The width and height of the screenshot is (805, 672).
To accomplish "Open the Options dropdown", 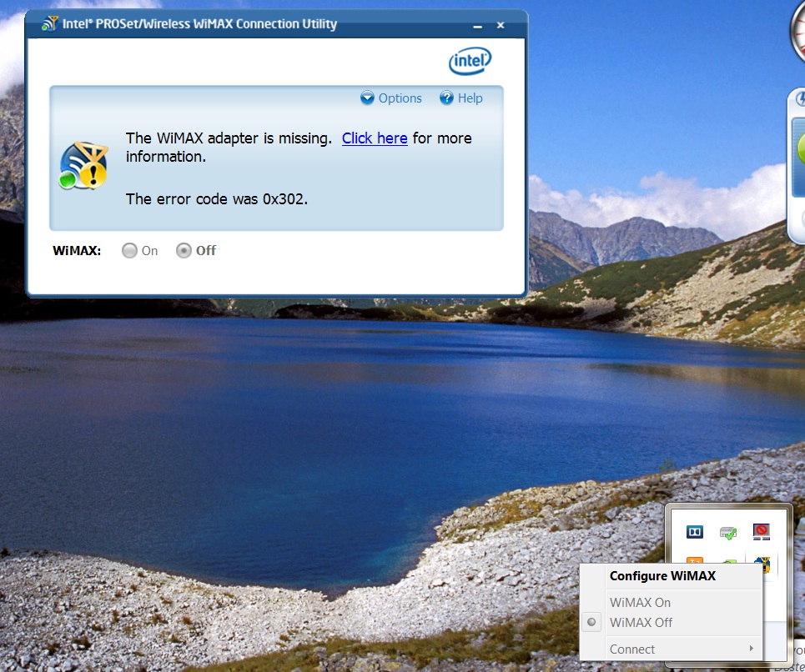I will [x=391, y=98].
